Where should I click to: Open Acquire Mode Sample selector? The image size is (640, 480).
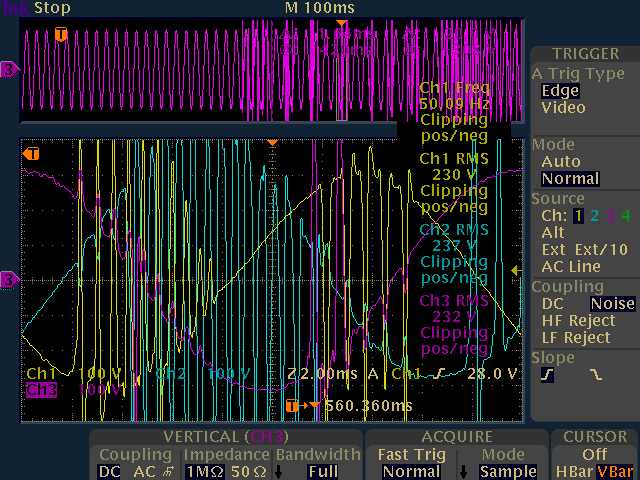point(507,471)
